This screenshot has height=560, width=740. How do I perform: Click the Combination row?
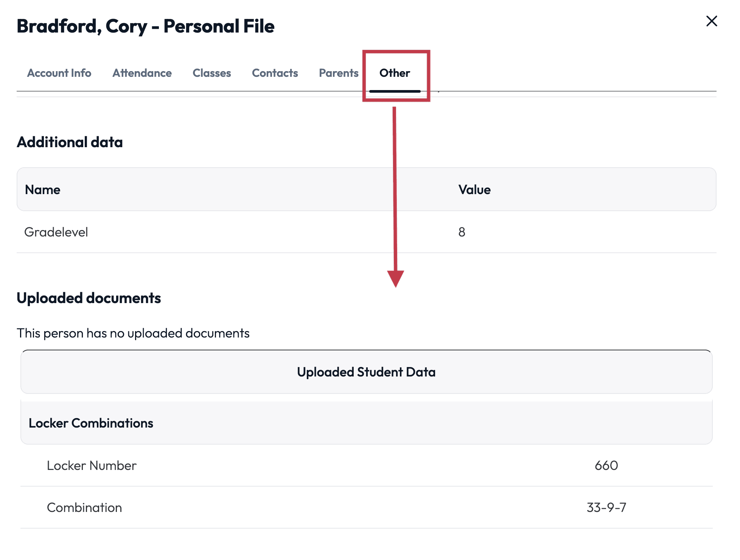coord(84,507)
